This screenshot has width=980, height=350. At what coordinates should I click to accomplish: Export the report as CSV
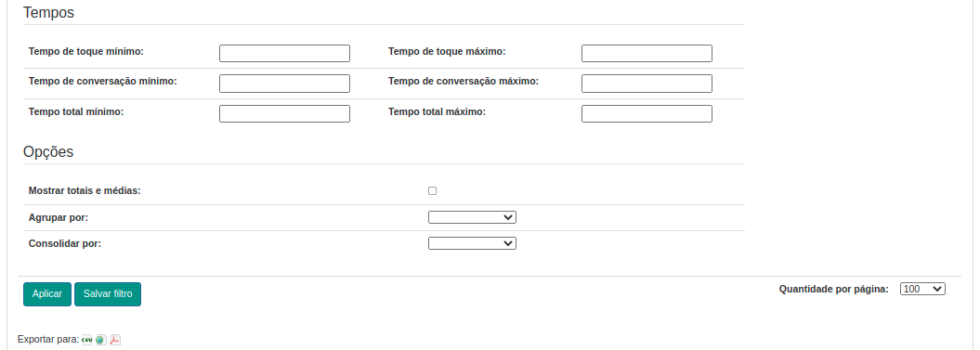coord(87,340)
